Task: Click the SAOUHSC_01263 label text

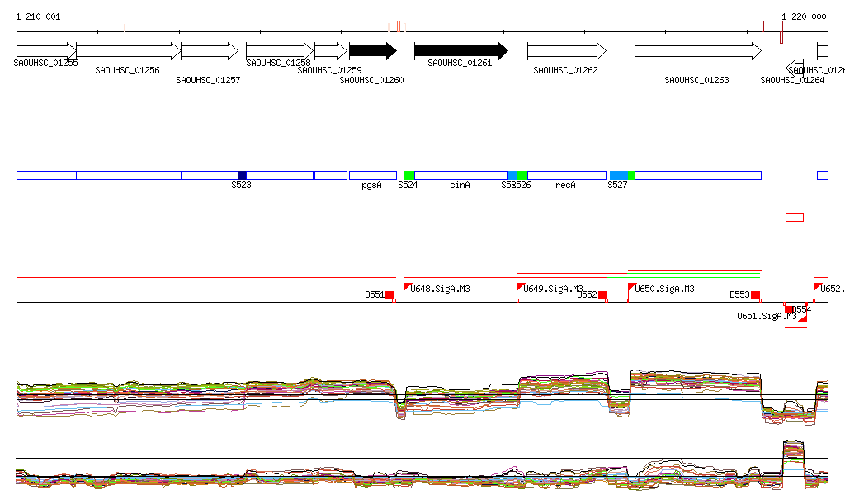Action: 696,80
